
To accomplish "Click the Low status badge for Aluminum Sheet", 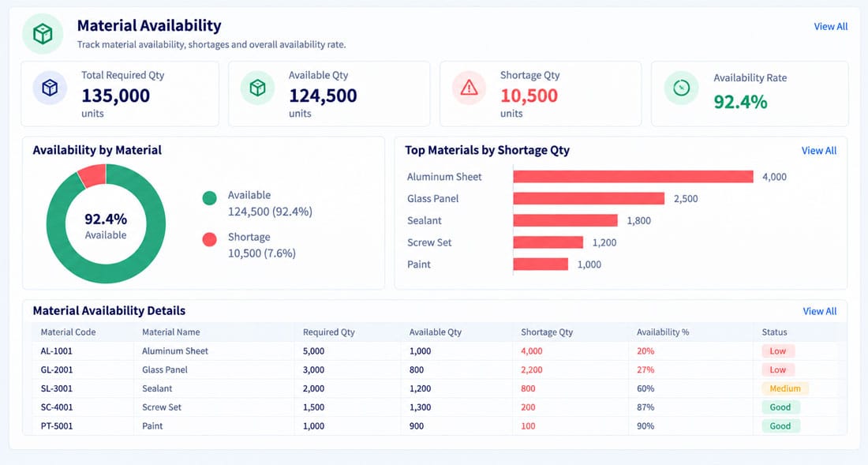I will coord(778,351).
